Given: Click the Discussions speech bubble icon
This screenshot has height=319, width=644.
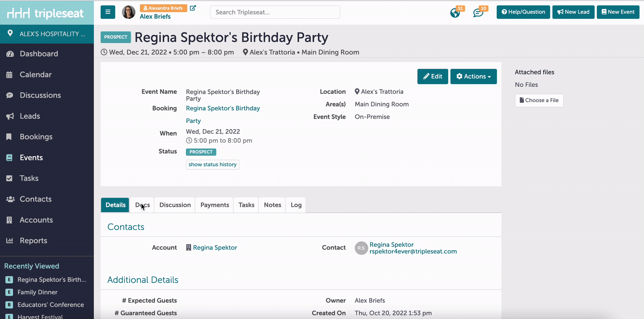Looking at the screenshot, I should point(10,95).
